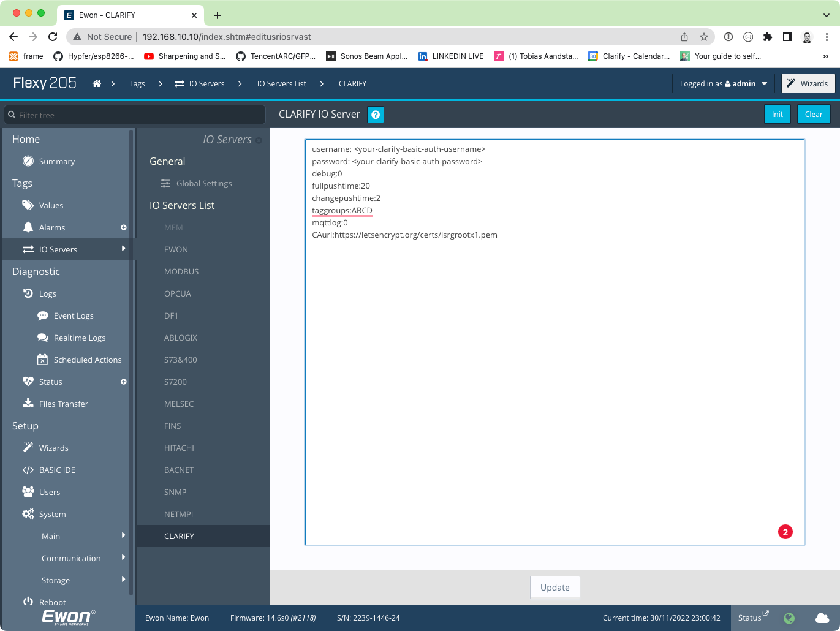
Task: Click the Flexy 205 logo
Action: 45,83
